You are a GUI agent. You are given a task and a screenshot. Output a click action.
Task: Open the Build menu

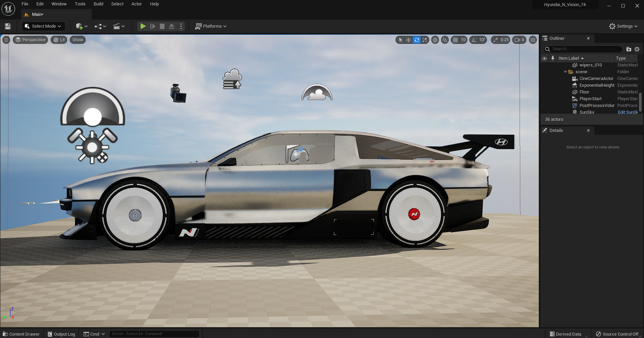tap(98, 4)
